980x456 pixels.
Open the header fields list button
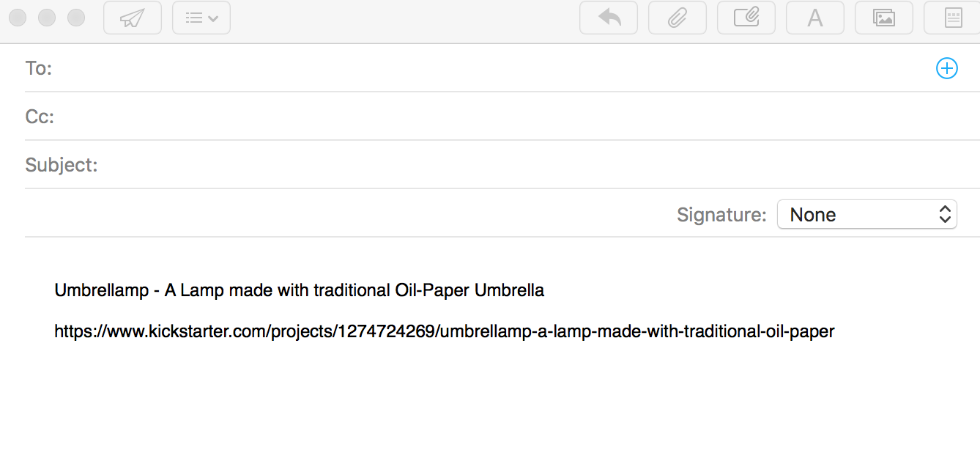[201, 18]
